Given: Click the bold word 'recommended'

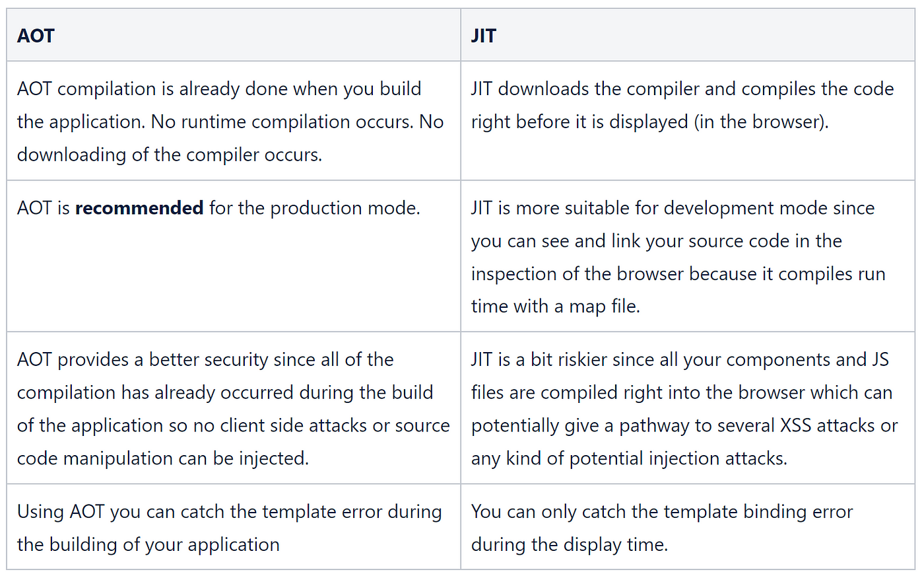Looking at the screenshot, I should pos(139,208).
